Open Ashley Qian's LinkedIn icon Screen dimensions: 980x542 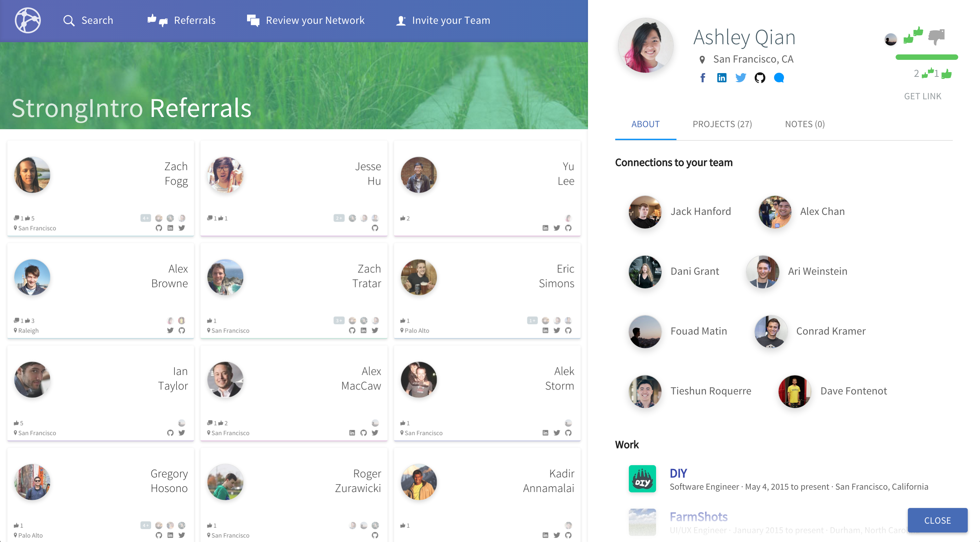coord(721,78)
